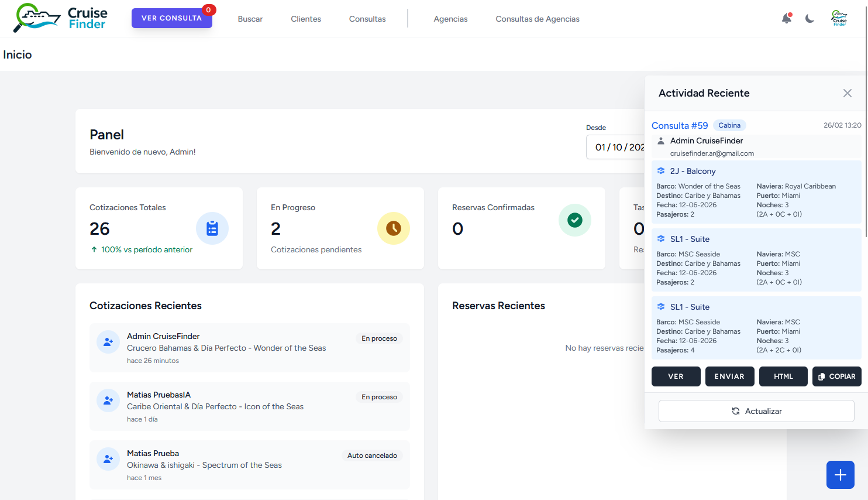868x500 pixels.
Task: Open Consultas de Agencias page
Action: point(537,19)
